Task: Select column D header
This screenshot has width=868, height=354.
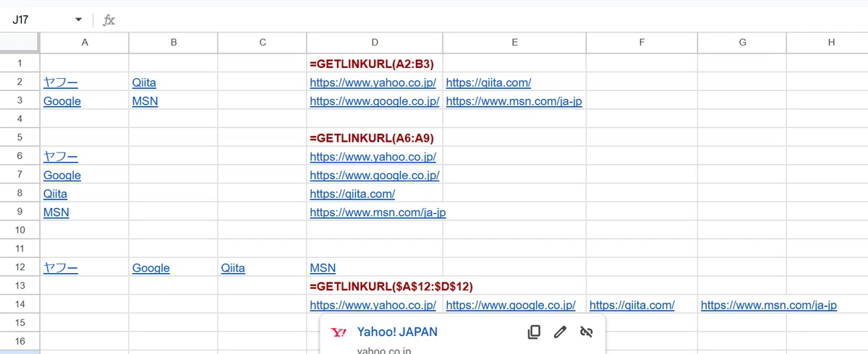Action: click(375, 43)
